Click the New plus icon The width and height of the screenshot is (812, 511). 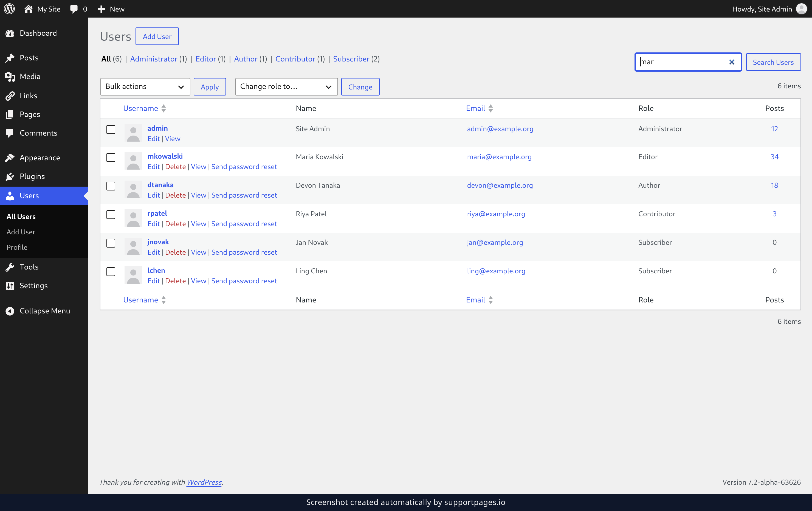point(101,9)
